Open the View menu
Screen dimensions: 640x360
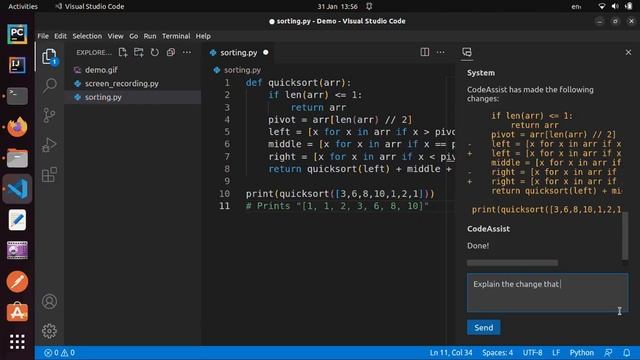tap(116, 36)
